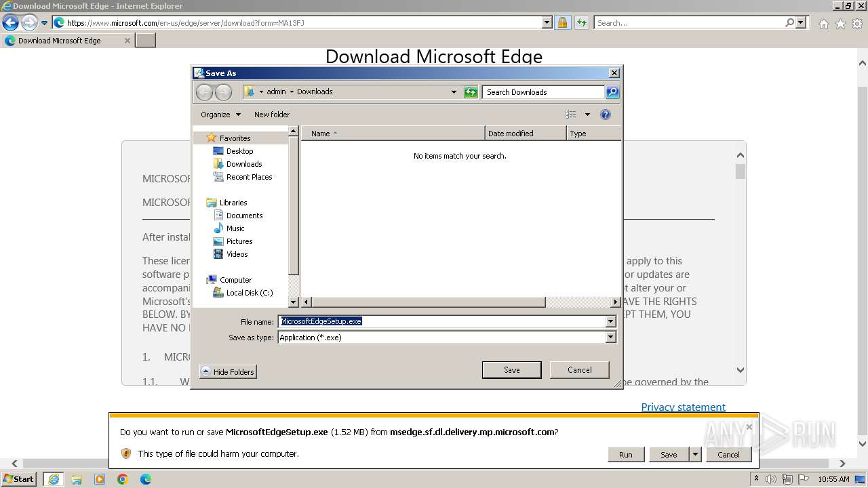Viewport: 868px width, 488px height.
Task: Close the download notification bar
Action: click(x=749, y=427)
